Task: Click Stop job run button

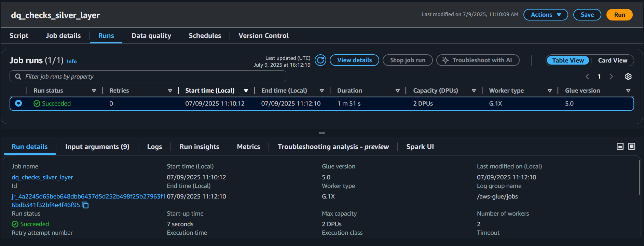Action: pyautogui.click(x=408, y=60)
